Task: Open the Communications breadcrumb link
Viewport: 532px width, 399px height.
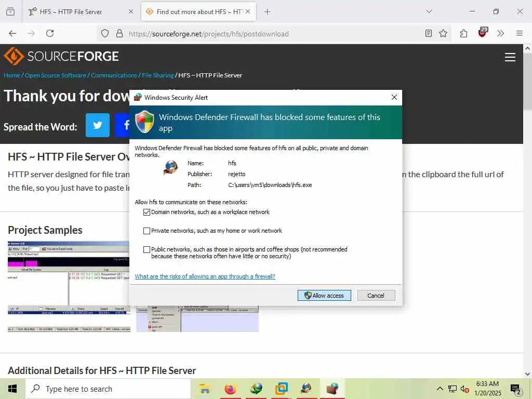Action: [114, 75]
